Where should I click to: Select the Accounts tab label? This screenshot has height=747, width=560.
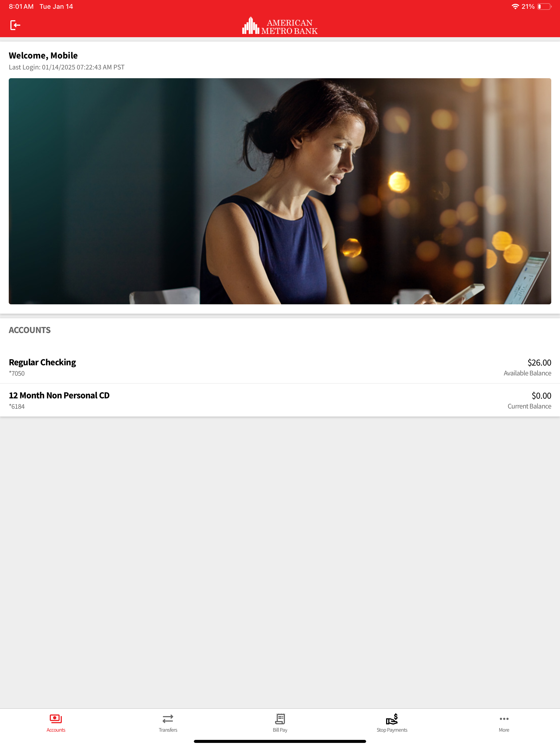coord(56,730)
